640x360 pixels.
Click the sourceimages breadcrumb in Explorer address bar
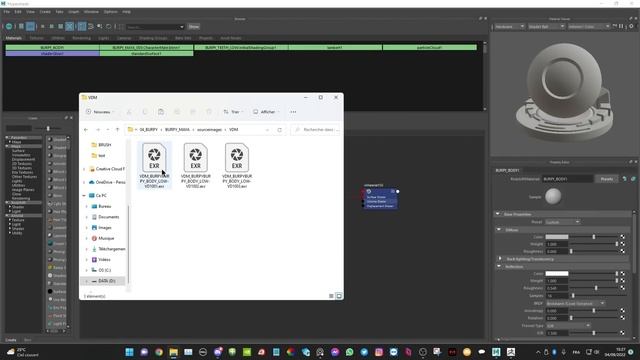209,130
